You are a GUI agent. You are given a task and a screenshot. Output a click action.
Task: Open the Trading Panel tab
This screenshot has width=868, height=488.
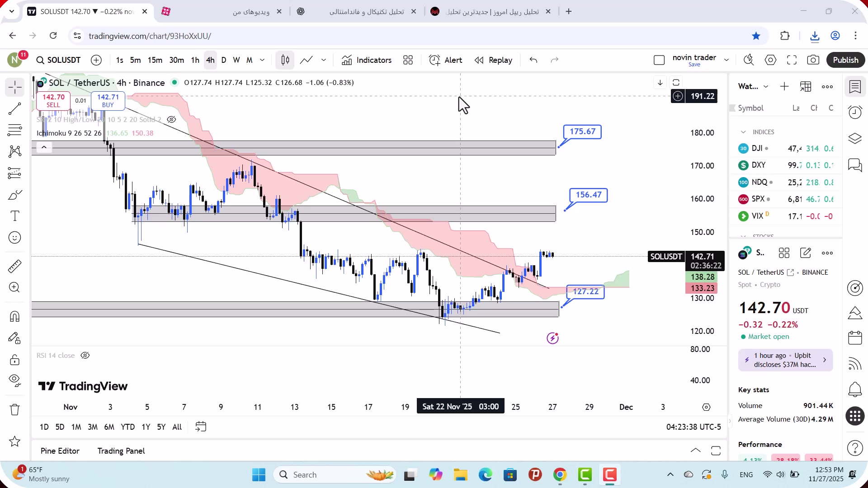[121, 451]
